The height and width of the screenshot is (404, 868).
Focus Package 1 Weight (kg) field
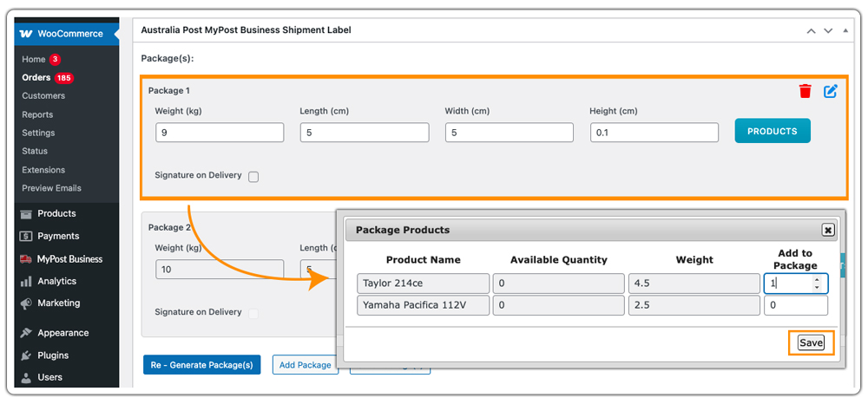pyautogui.click(x=220, y=133)
